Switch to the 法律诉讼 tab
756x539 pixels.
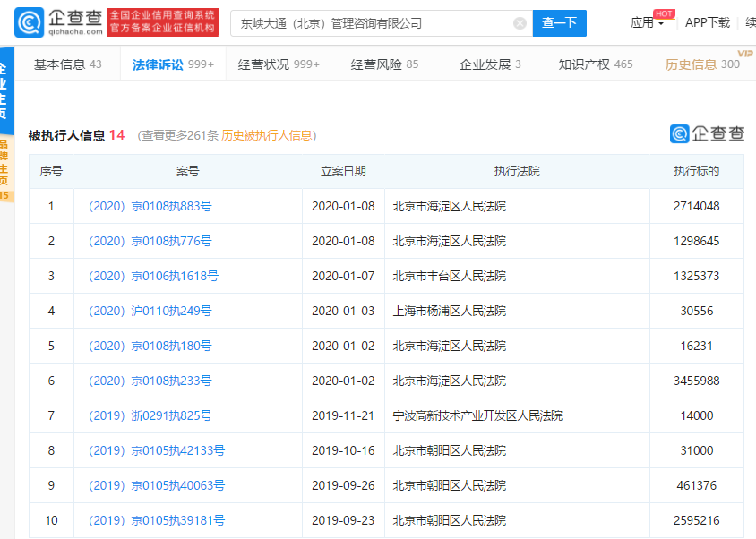[x=173, y=64]
